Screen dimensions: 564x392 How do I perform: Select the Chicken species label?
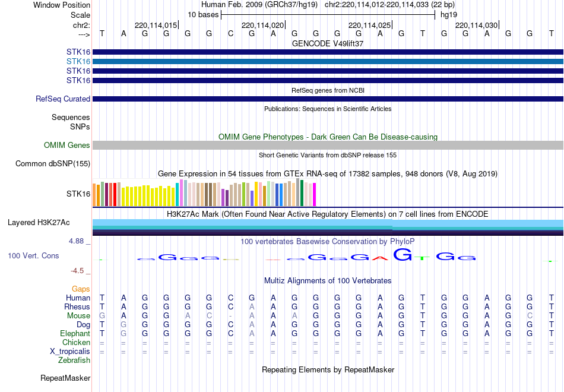click(76, 342)
